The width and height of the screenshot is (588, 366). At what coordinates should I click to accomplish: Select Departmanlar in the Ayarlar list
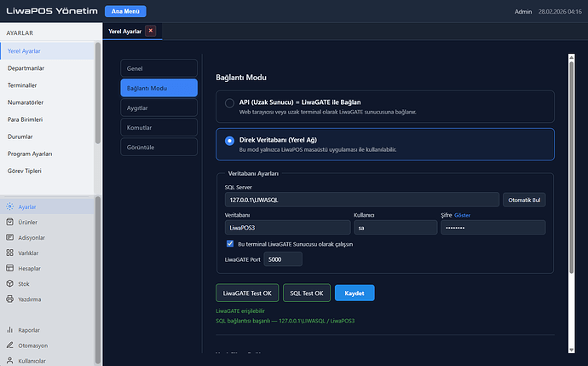click(x=26, y=67)
